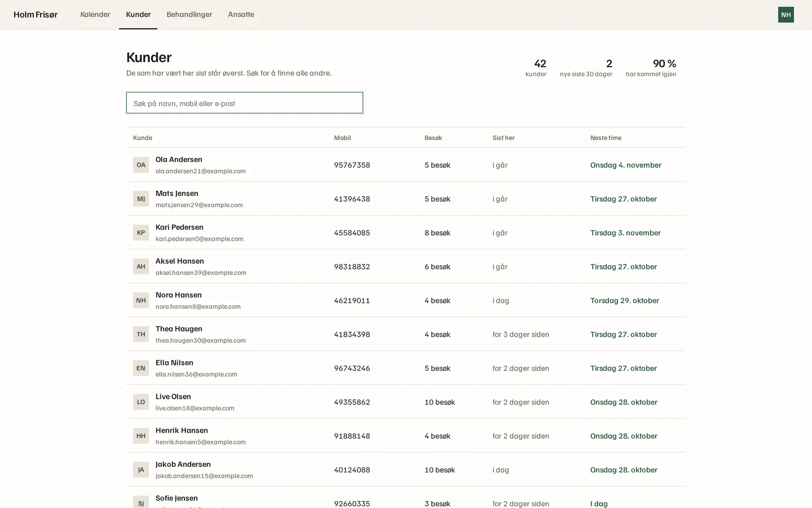This screenshot has width=812, height=508.
Task: Focus the customer search field
Action: pos(245,103)
